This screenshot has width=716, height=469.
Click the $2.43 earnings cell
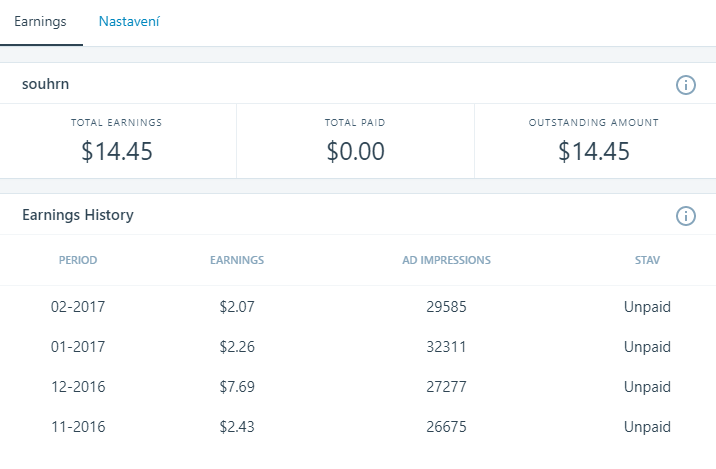point(237,427)
